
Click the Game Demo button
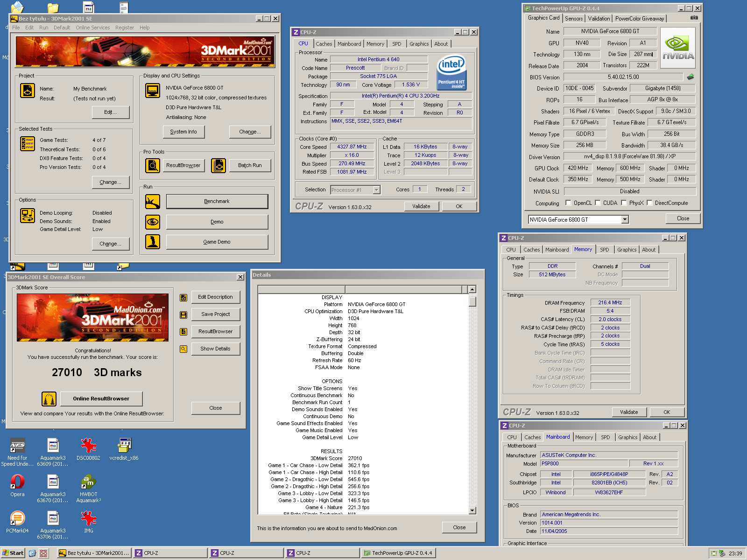(x=217, y=242)
